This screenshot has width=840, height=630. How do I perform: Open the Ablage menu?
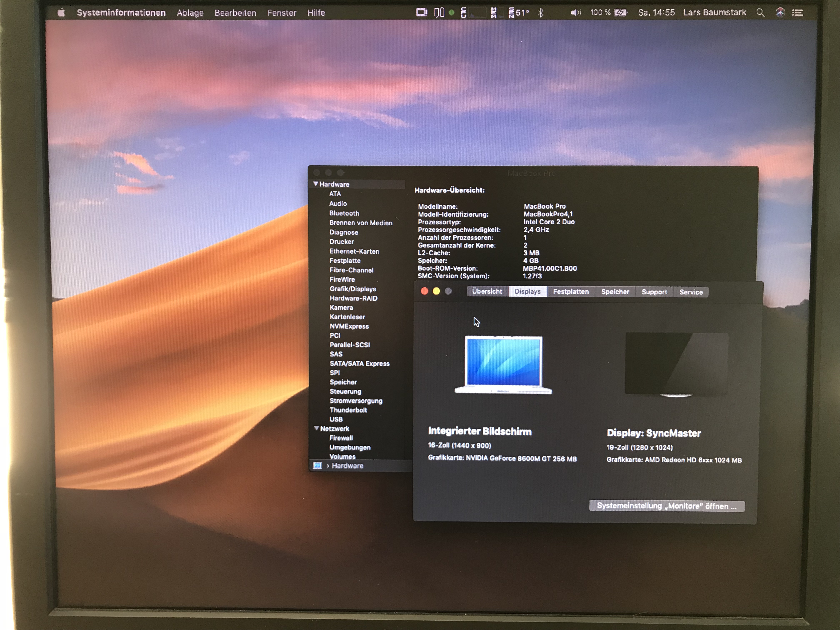tap(190, 12)
